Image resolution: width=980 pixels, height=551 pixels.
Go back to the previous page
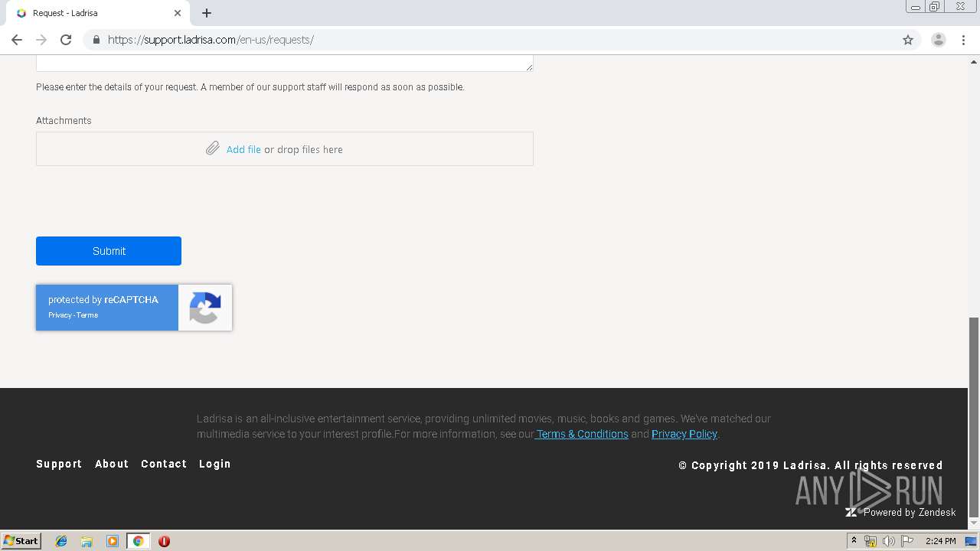(17, 40)
